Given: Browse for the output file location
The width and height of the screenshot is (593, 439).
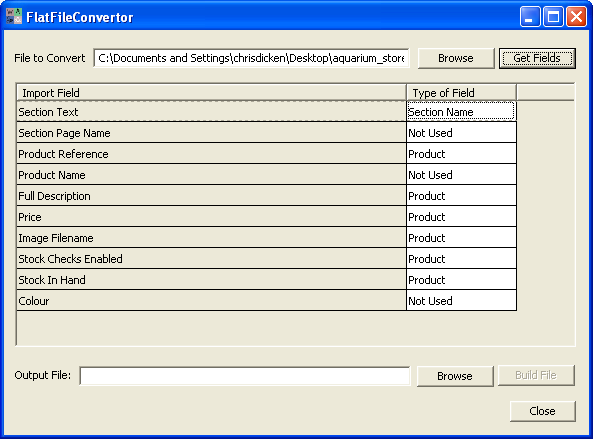Looking at the screenshot, I should coord(455,375).
